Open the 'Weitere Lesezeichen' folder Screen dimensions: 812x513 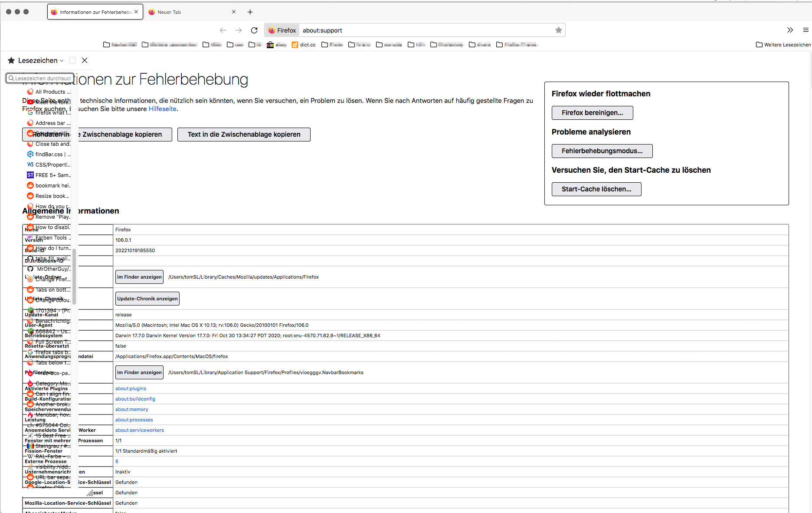[x=783, y=45]
